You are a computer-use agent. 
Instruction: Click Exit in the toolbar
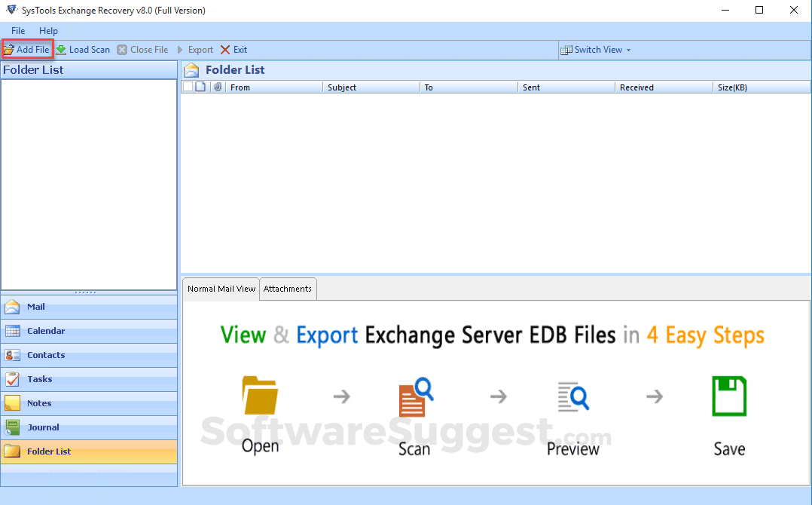click(x=234, y=50)
